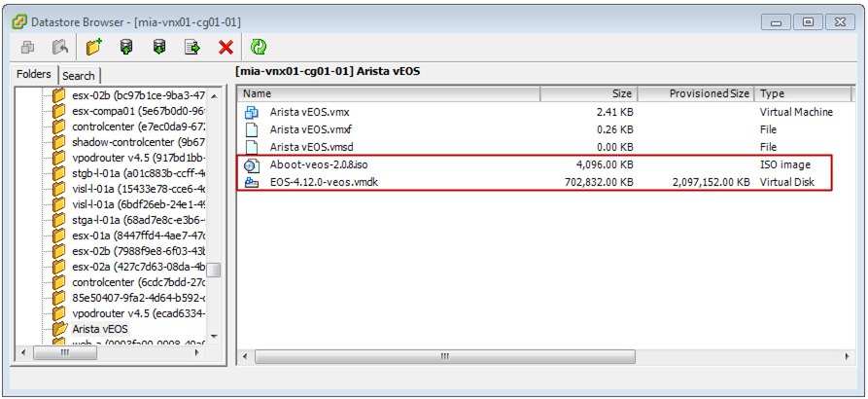Click the folder tree's vertical scrollbar thumb
The width and height of the screenshot is (868, 399).
[x=214, y=270]
